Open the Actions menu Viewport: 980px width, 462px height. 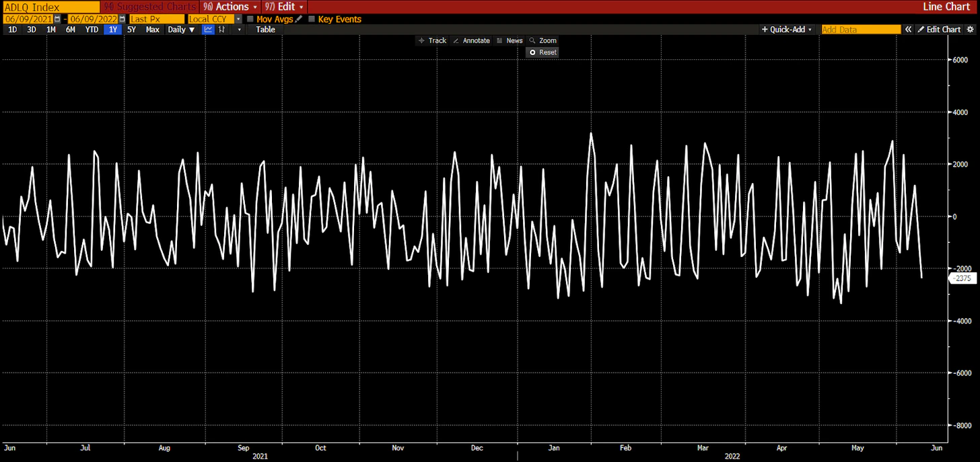230,7
